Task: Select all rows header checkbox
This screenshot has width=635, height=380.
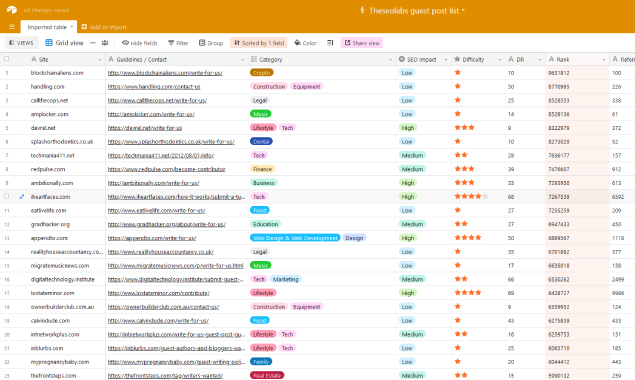Action: (6, 59)
